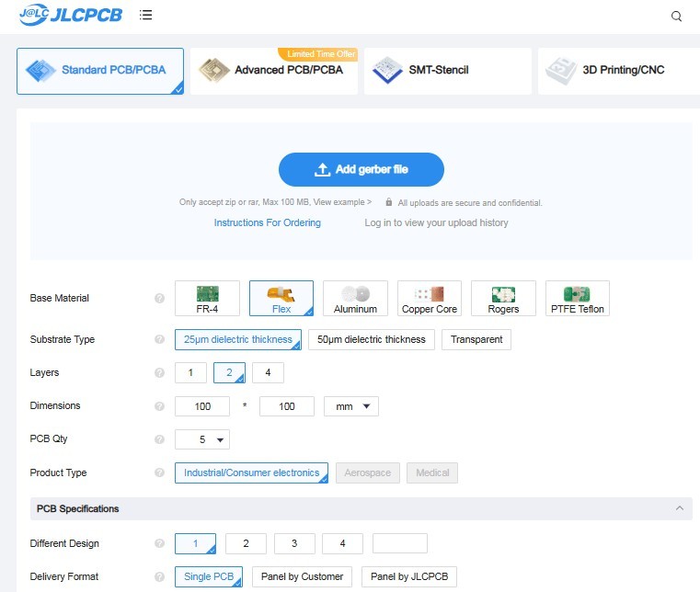Switch to SMT-Stencil tab
The image size is (700, 592).
[448, 71]
